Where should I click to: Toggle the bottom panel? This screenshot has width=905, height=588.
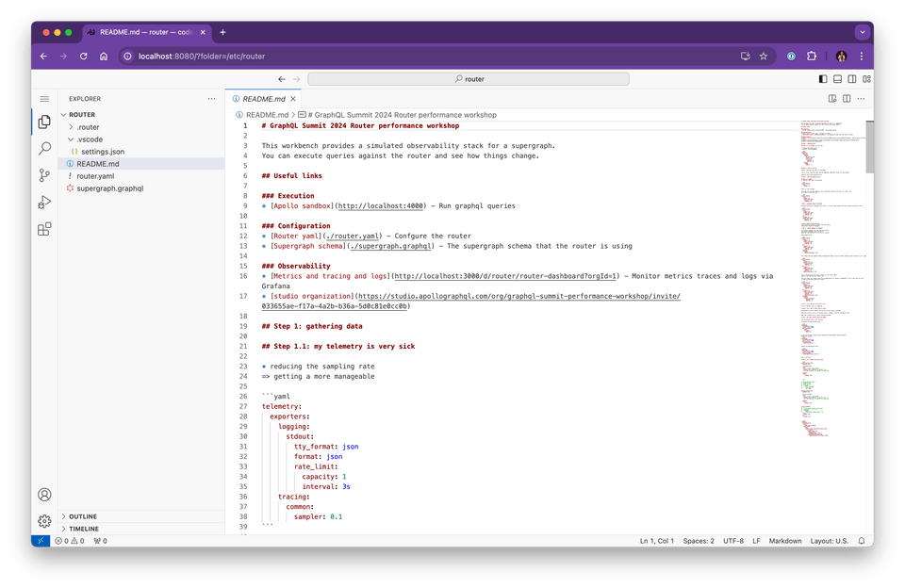click(x=837, y=79)
